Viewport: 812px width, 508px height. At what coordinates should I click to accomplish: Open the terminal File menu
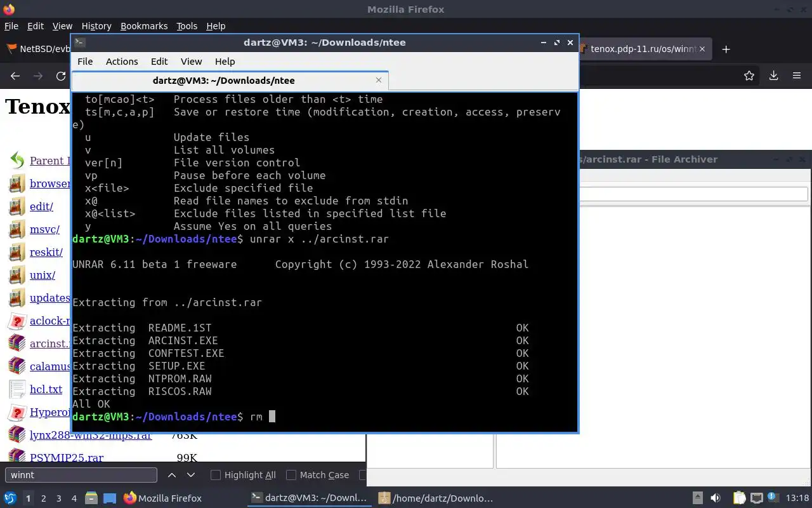pos(85,62)
